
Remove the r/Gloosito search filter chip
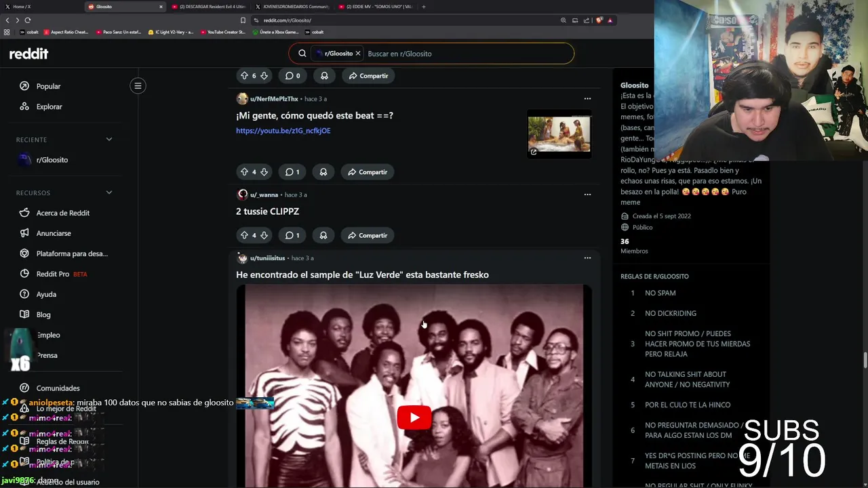358,54
